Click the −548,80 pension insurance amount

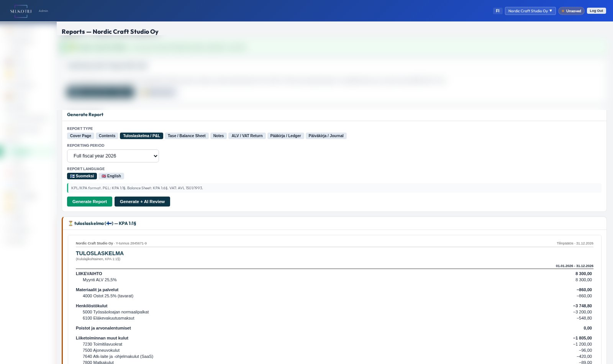click(x=584, y=318)
